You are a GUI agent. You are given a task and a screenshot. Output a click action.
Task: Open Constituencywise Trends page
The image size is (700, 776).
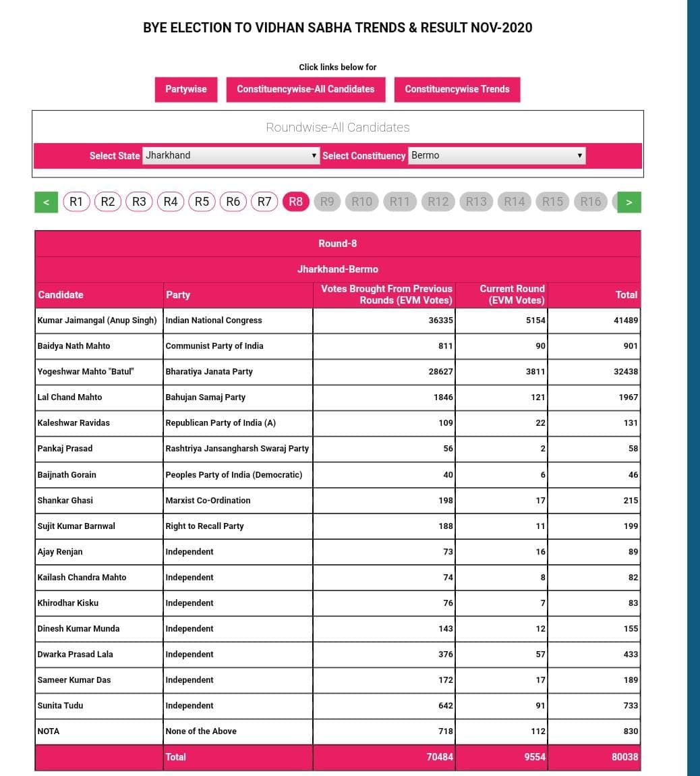pyautogui.click(x=457, y=89)
